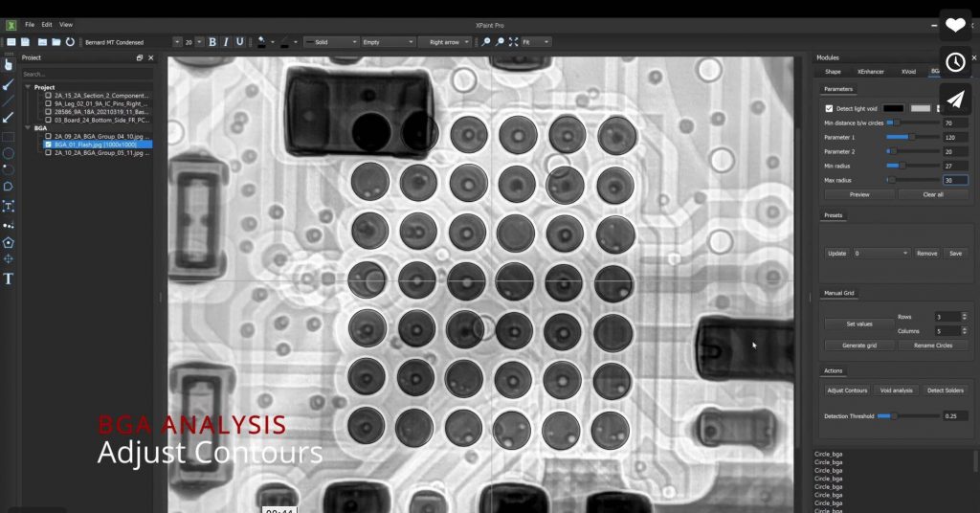Open the Edit menu
This screenshot has height=513, width=980.
46,24
